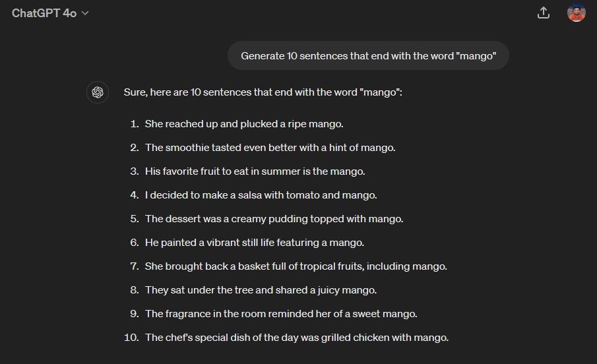Screen dimensions: 597x364
Task: Expand the ChatGPT 4o model chevron
Action: pos(85,13)
